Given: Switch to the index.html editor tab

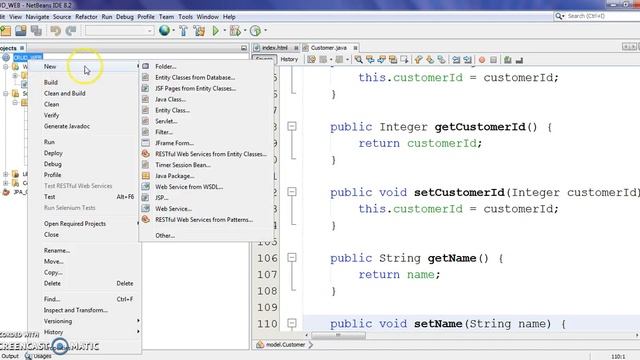Looking at the screenshot, I should [x=275, y=48].
